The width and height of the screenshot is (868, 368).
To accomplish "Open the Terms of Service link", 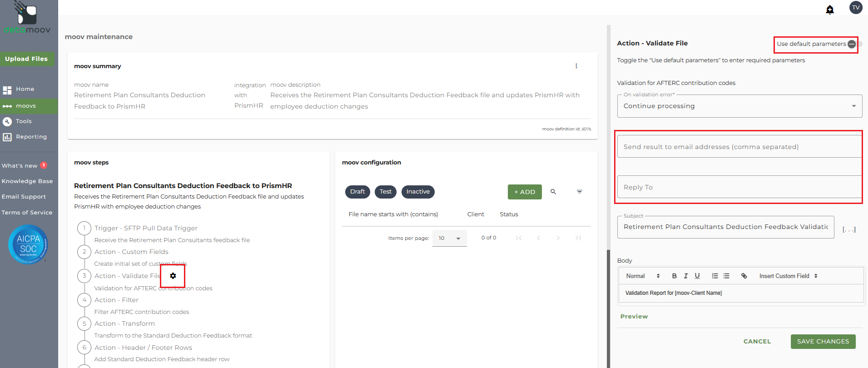I will click(27, 213).
